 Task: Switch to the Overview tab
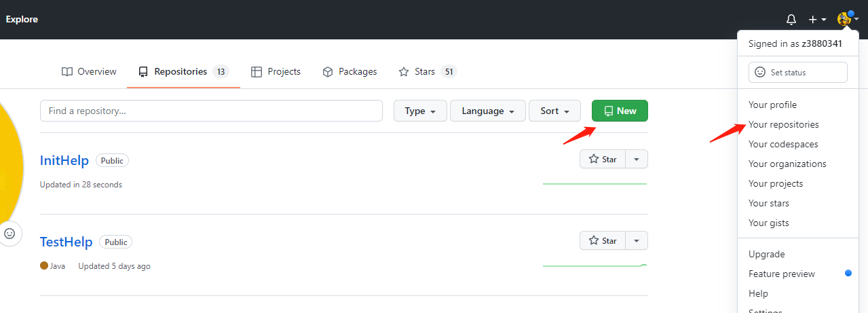[89, 71]
